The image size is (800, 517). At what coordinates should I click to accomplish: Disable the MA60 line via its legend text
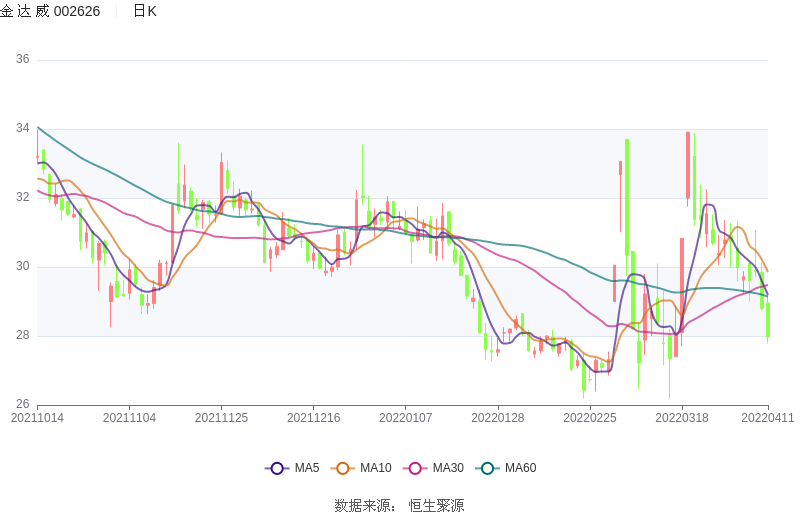(x=520, y=468)
